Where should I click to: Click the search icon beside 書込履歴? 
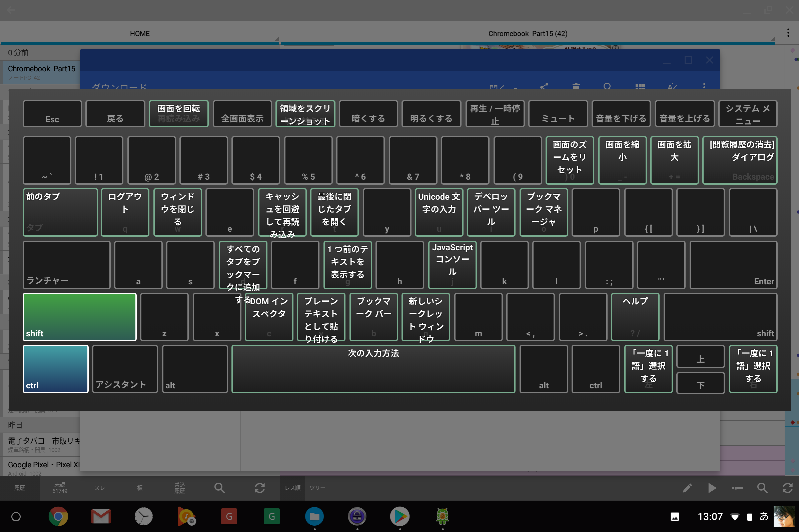point(220,488)
